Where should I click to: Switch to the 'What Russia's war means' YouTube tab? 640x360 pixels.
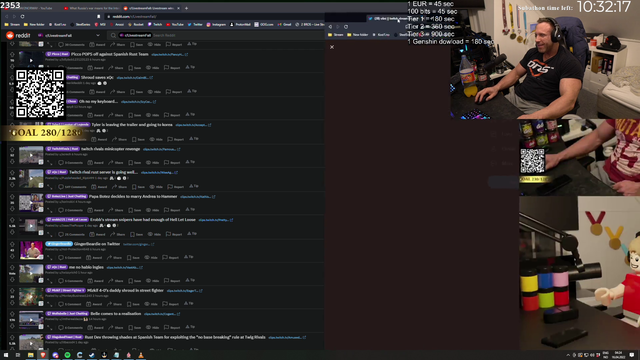(91, 8)
